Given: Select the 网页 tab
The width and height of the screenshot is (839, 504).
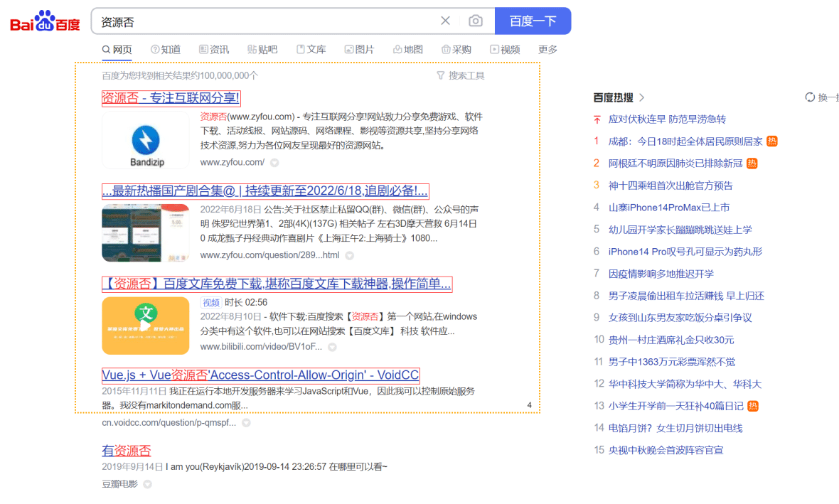Looking at the screenshot, I should (117, 50).
